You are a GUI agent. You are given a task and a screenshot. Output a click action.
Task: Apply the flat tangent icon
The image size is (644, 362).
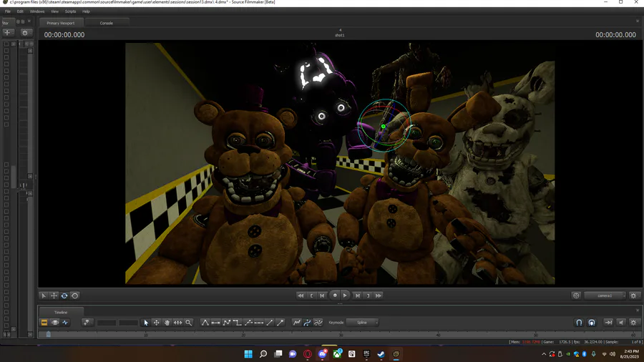[x=215, y=323]
